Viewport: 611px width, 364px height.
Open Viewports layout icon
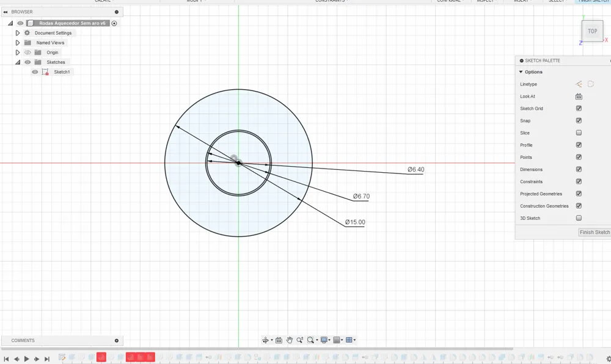click(x=349, y=340)
